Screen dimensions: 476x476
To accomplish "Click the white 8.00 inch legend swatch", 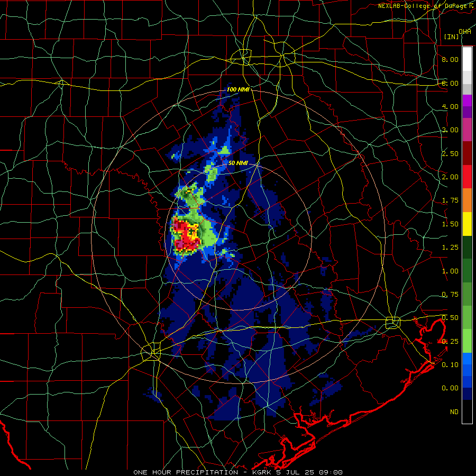I will click(x=467, y=59).
